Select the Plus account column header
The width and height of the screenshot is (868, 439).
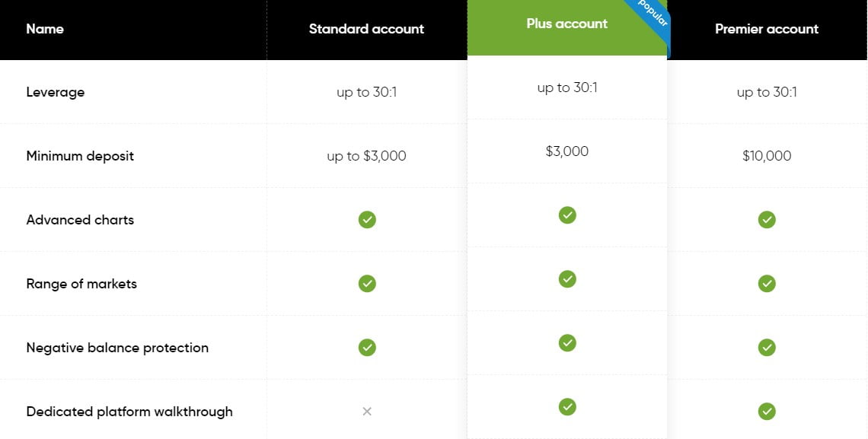point(566,24)
